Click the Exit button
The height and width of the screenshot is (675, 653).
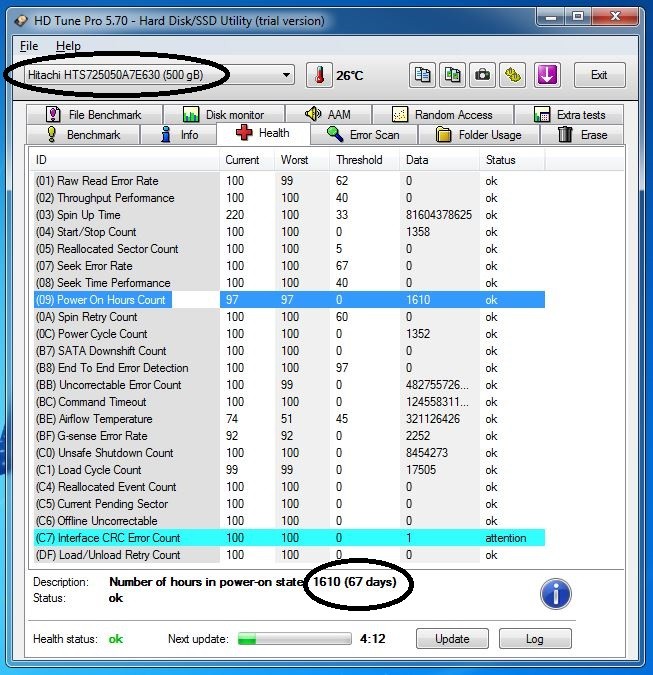pos(599,75)
